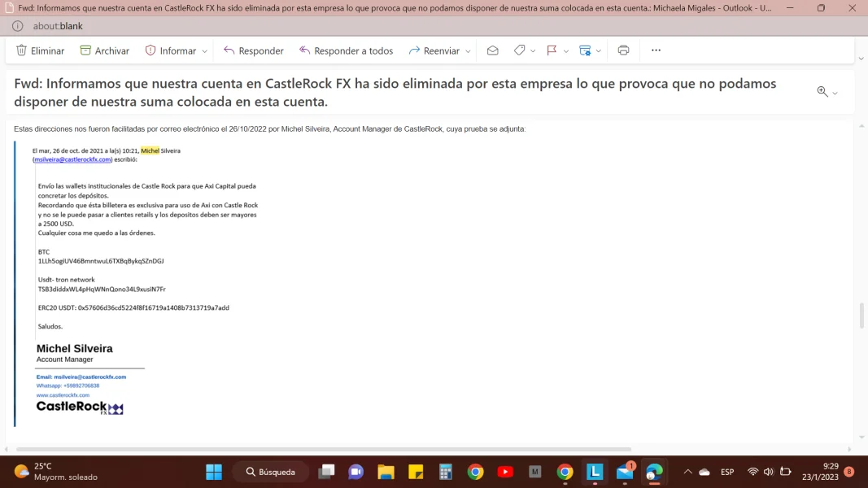Expand the tag categories dropdown
The width and height of the screenshot is (868, 488).
coord(533,51)
